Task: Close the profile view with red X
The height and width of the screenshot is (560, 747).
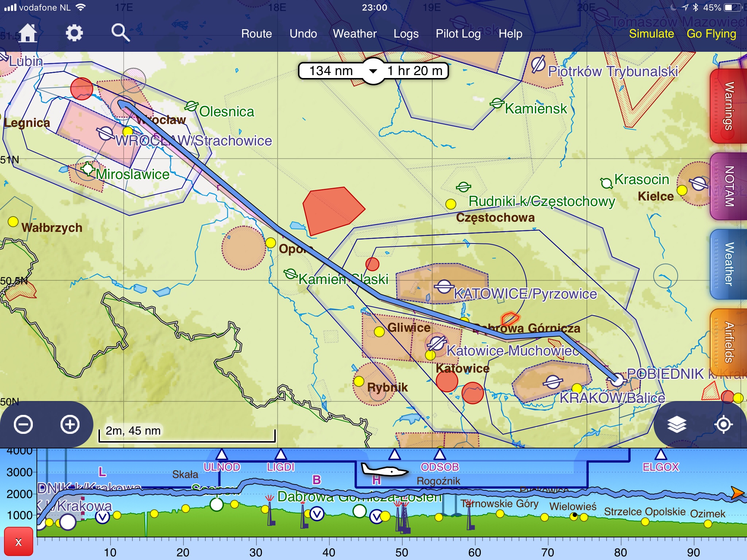Action: pos(19,542)
